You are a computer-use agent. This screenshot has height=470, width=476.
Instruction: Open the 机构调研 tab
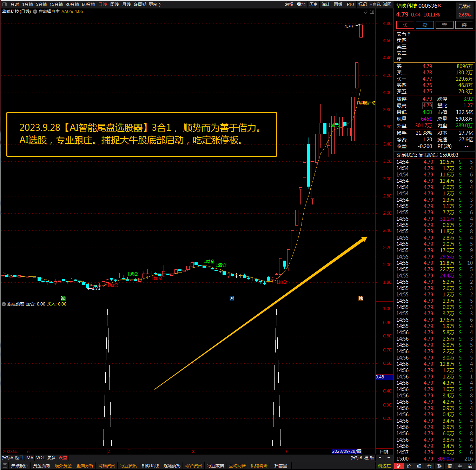[x=259, y=466]
